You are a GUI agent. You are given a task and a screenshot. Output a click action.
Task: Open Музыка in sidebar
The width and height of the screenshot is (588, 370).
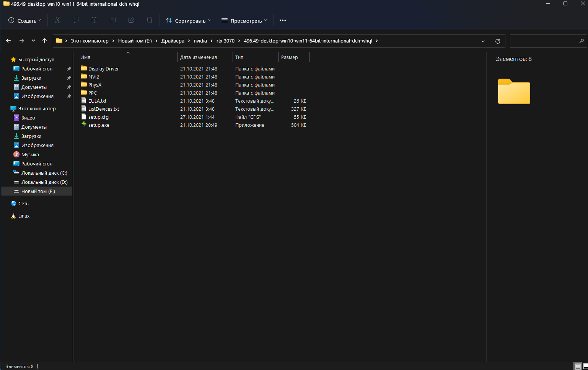click(x=30, y=154)
